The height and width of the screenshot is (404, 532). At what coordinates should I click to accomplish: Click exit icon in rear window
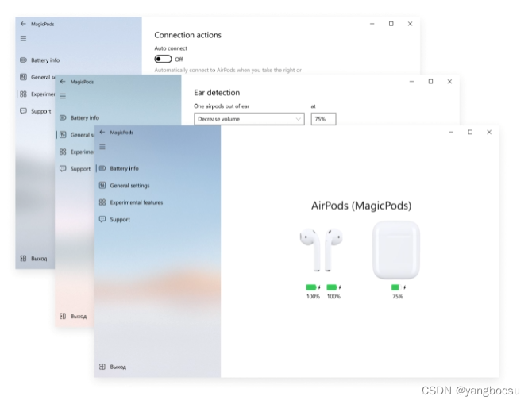[x=23, y=259]
